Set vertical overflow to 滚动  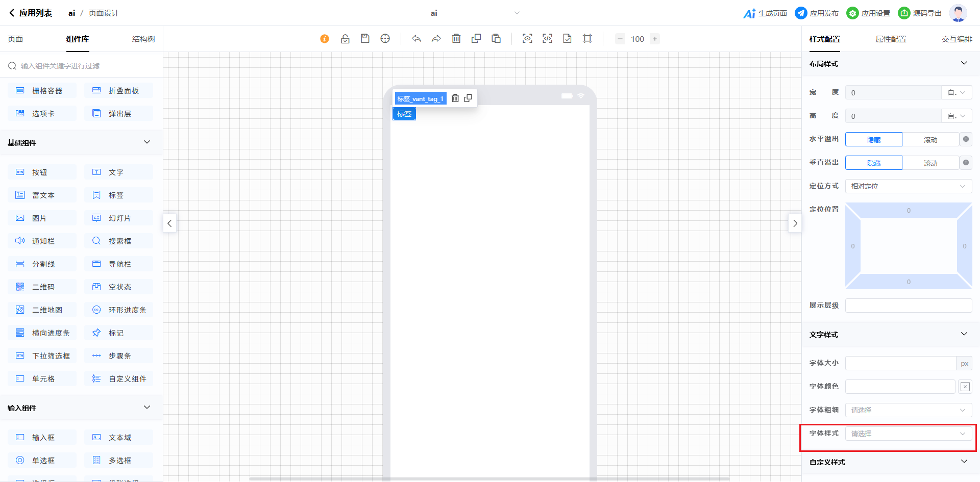coord(930,163)
